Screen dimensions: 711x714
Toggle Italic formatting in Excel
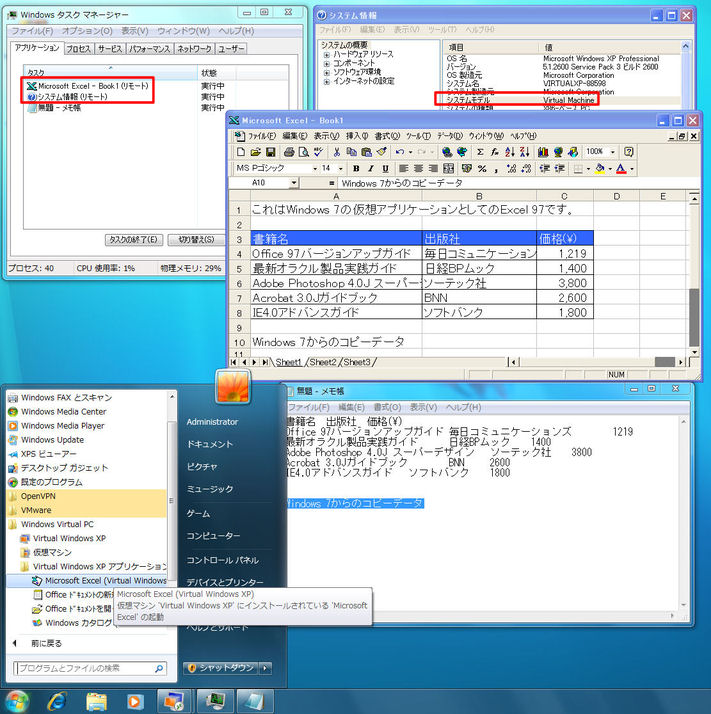(371, 168)
